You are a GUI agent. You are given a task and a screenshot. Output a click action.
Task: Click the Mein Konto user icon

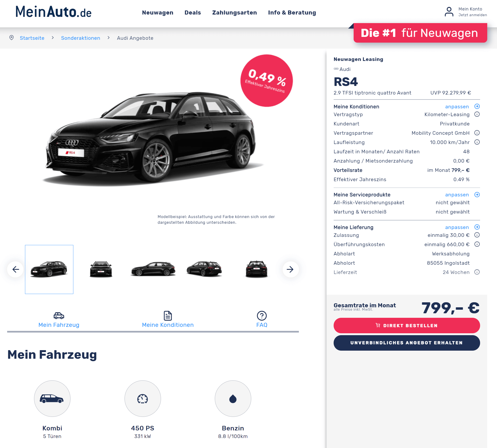[449, 12]
